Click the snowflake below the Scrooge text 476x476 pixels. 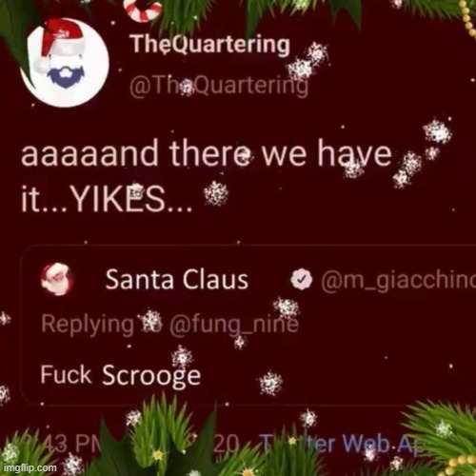[x=270, y=384]
